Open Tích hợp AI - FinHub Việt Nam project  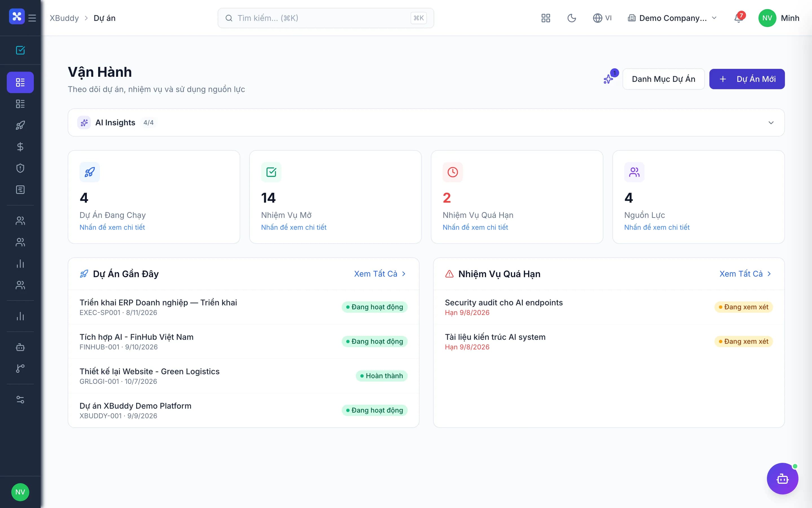tap(244, 342)
